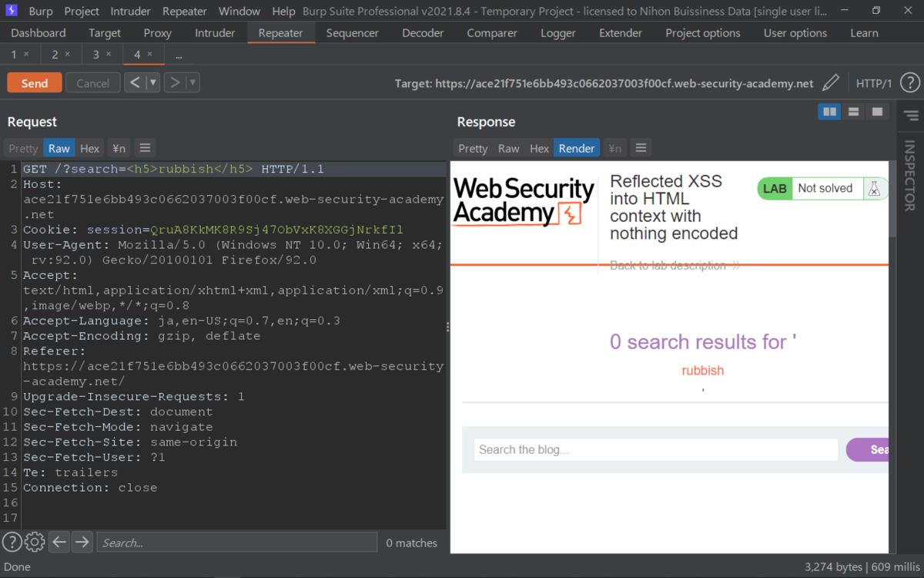Click the green LAB badge
Screen dimensions: 924x578
[x=775, y=189]
